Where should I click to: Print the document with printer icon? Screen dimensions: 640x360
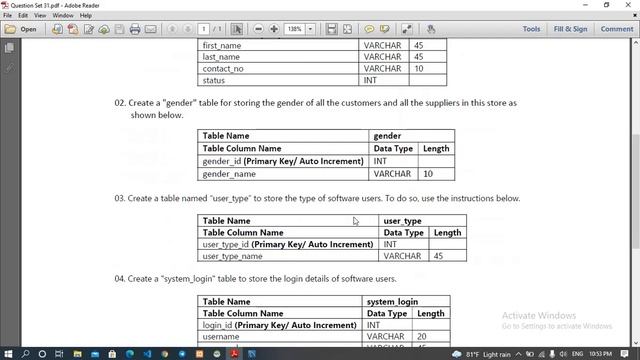pyautogui.click(x=135, y=29)
